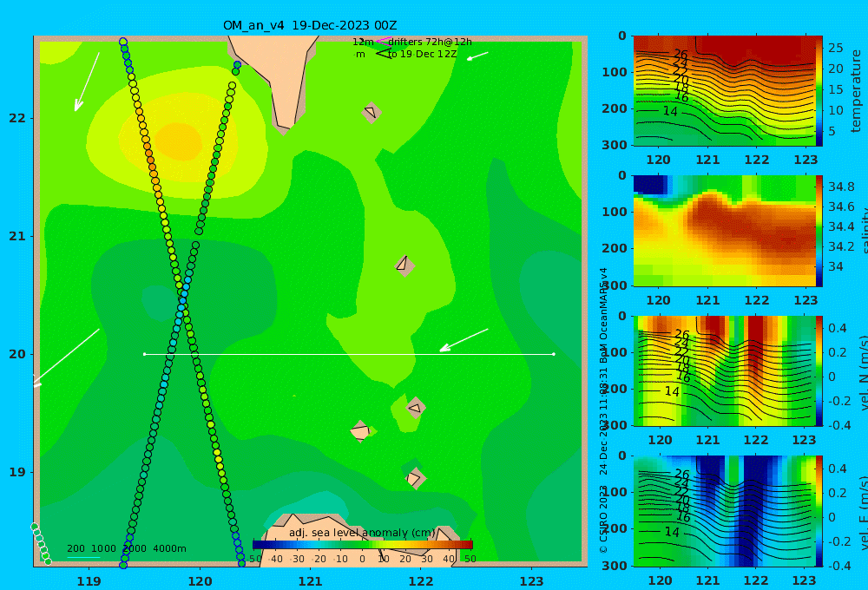Image resolution: width=868 pixels, height=590 pixels.
Task: Click the black arrowhead symbol in the legend
Action: pos(384,54)
